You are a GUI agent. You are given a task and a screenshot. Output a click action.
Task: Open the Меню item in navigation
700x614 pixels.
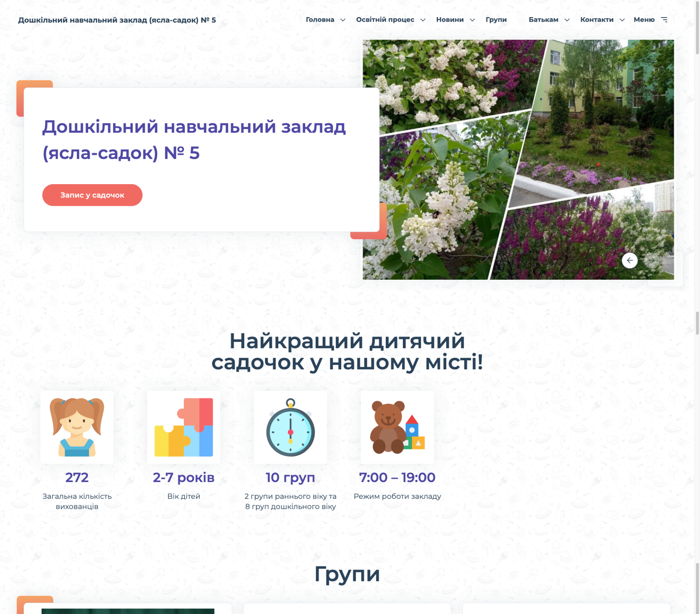644,20
